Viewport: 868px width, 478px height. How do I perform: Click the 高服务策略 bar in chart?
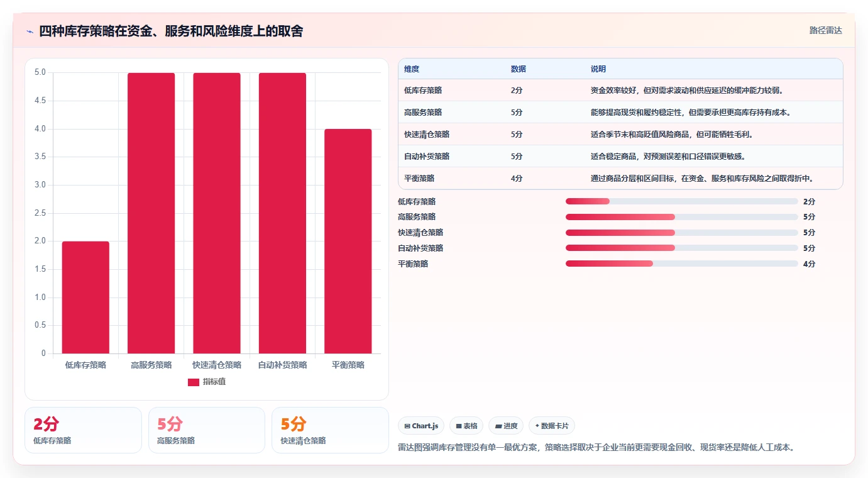[x=151, y=213]
